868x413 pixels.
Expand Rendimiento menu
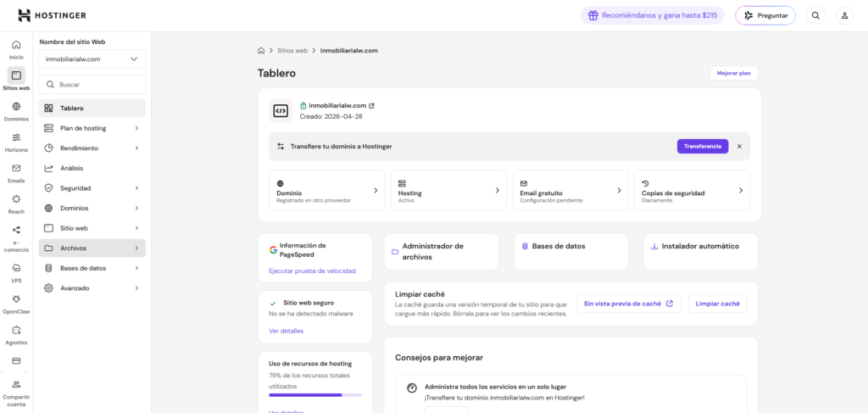tap(92, 148)
